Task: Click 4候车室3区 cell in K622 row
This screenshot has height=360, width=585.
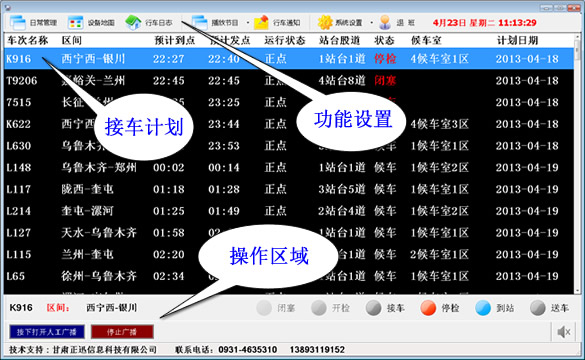Action: (x=439, y=124)
